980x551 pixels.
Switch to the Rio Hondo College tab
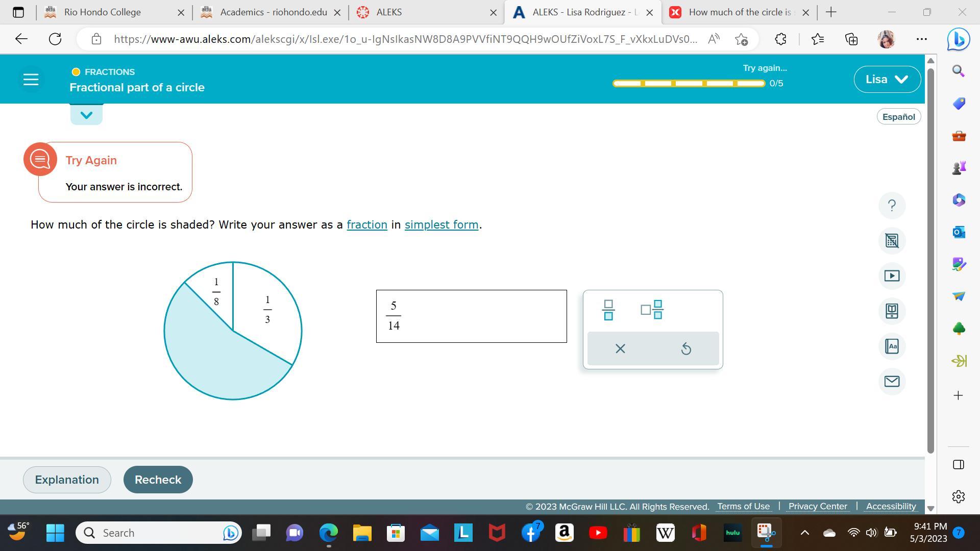pos(102,12)
